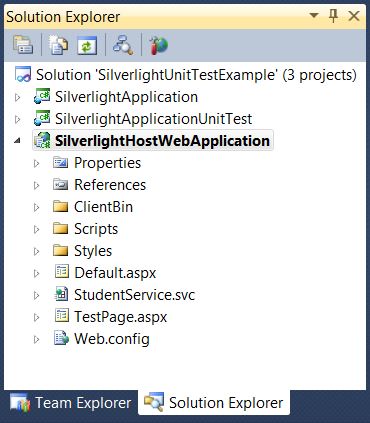Click the Solution Explorer panel title bar
This screenshot has height=423, width=370.
(x=185, y=16)
